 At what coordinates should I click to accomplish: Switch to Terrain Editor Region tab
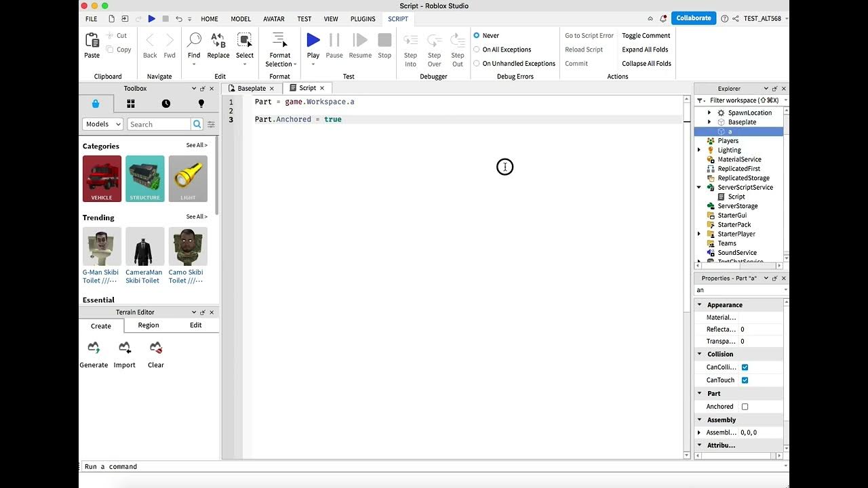[149, 325]
